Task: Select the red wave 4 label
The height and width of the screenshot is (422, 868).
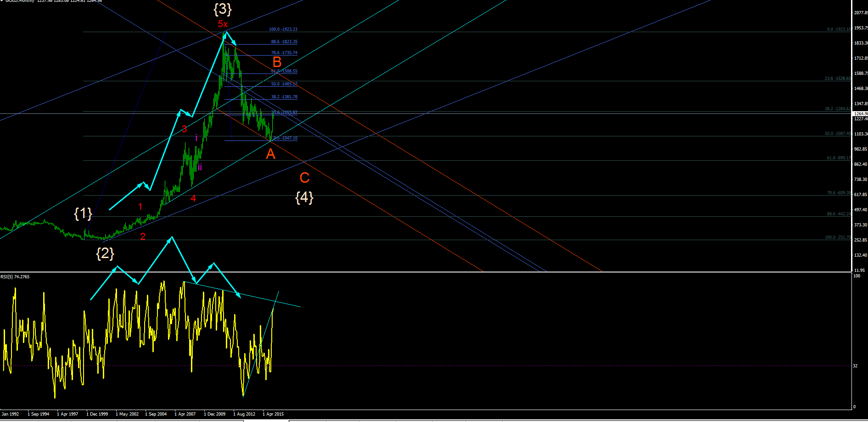Action: pyautogui.click(x=193, y=198)
